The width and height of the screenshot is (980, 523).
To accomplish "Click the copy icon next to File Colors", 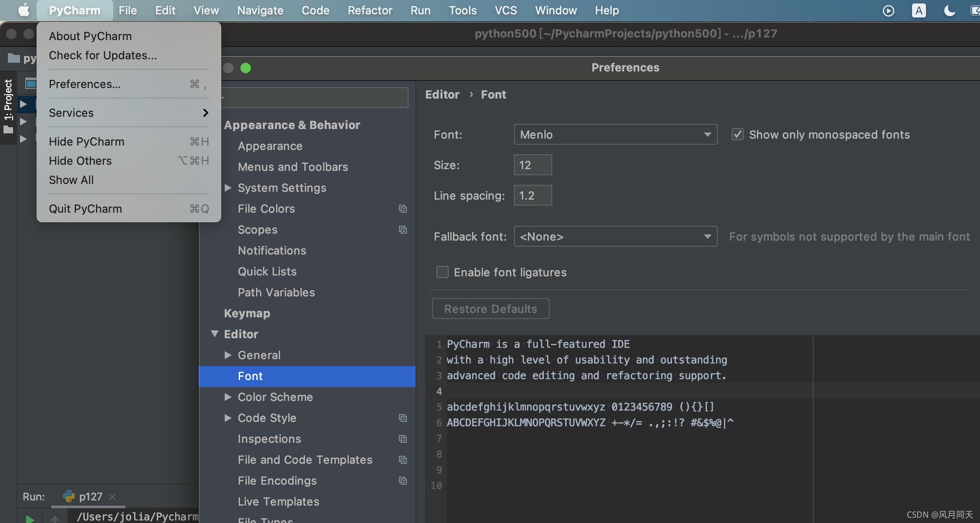I will tap(403, 209).
